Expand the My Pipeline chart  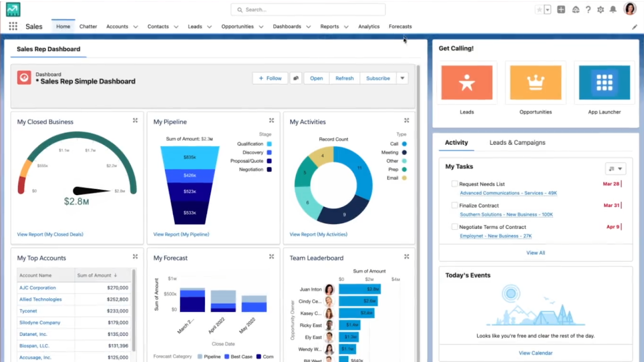[x=272, y=120]
